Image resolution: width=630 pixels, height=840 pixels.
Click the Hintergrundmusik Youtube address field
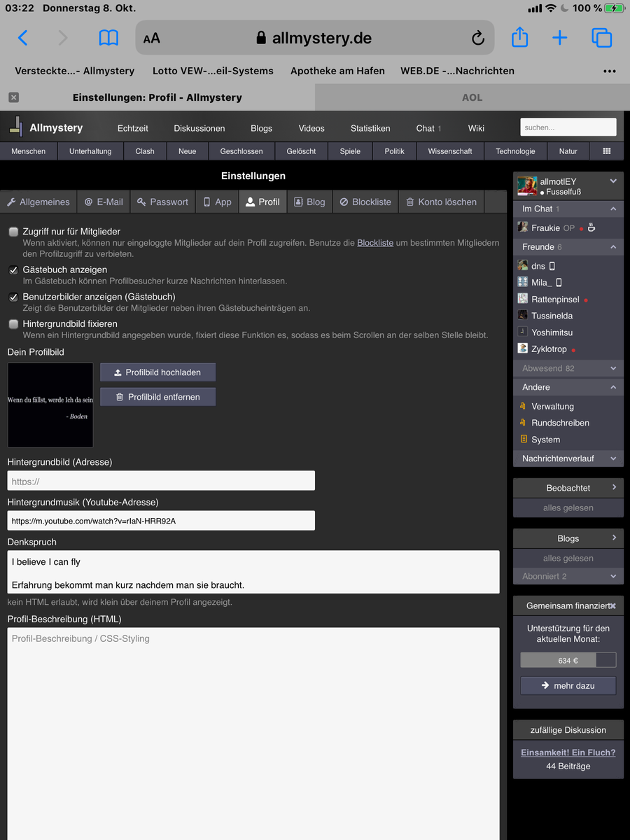point(161,521)
